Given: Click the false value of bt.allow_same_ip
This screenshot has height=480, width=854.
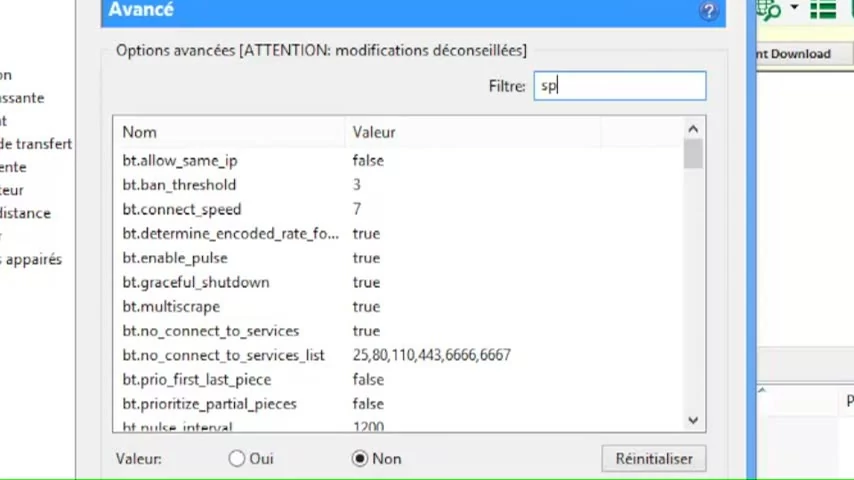Looking at the screenshot, I should (x=368, y=161).
